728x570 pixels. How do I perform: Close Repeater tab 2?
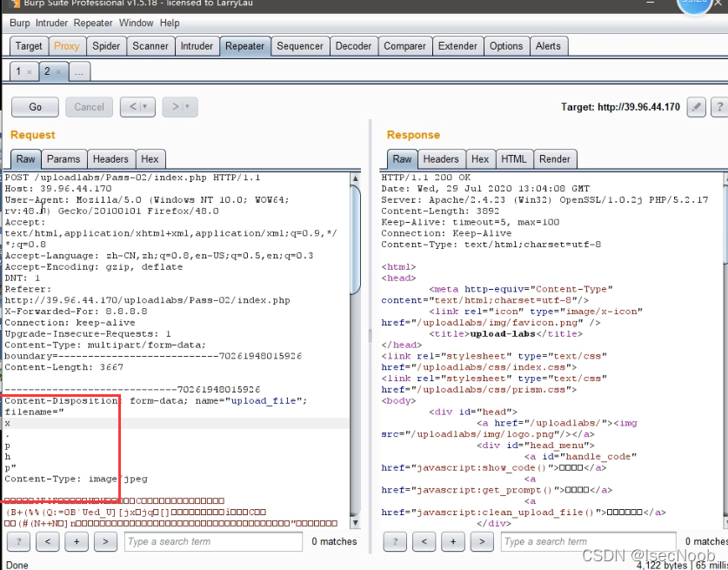[x=58, y=72]
